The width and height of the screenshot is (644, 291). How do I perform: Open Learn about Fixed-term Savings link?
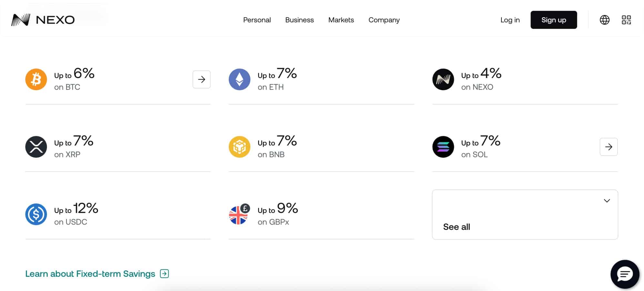[90, 274]
